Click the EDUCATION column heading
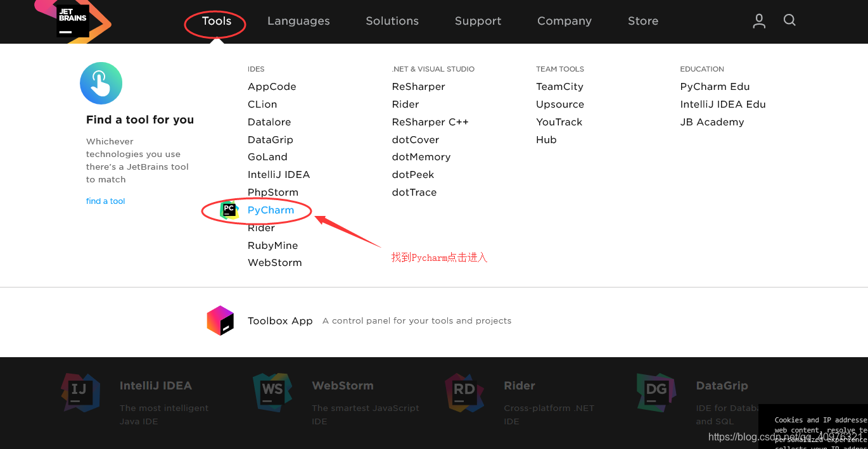This screenshot has height=449, width=868. (702, 69)
